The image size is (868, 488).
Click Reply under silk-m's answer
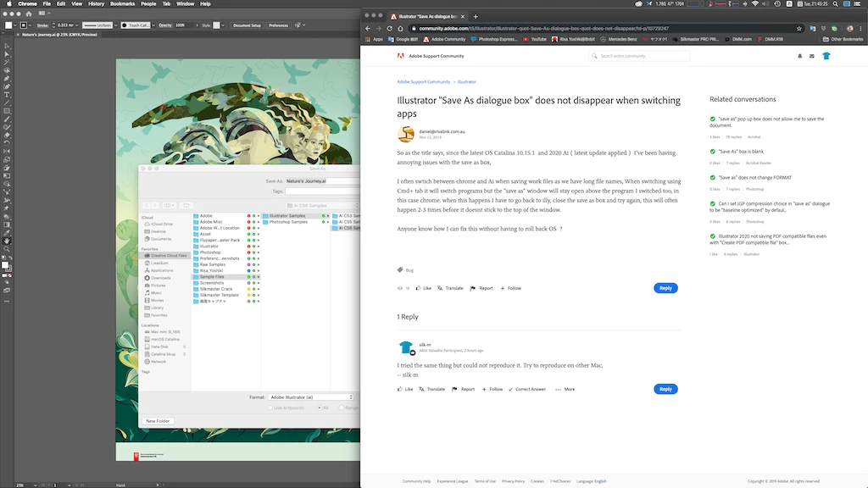pyautogui.click(x=665, y=389)
